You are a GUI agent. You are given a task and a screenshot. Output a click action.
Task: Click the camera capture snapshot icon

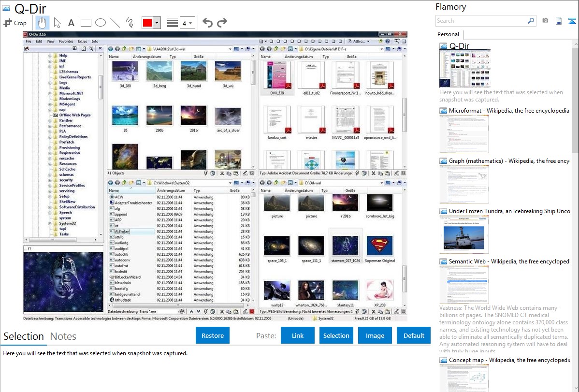click(x=545, y=21)
